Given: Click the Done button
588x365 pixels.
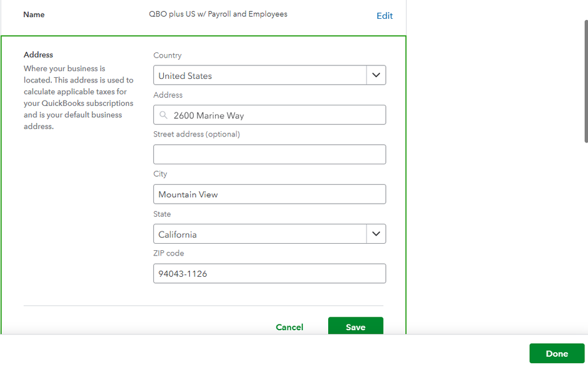Looking at the screenshot, I should [556, 354].
